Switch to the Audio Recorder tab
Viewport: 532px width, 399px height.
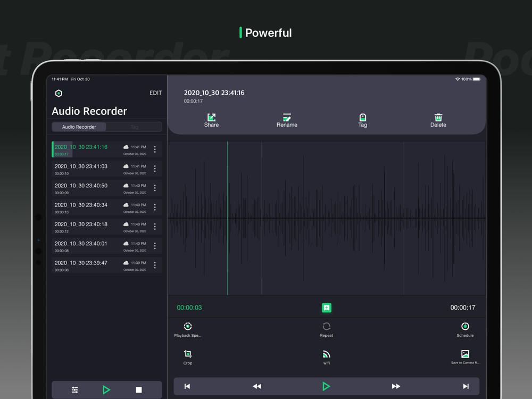[x=79, y=127]
